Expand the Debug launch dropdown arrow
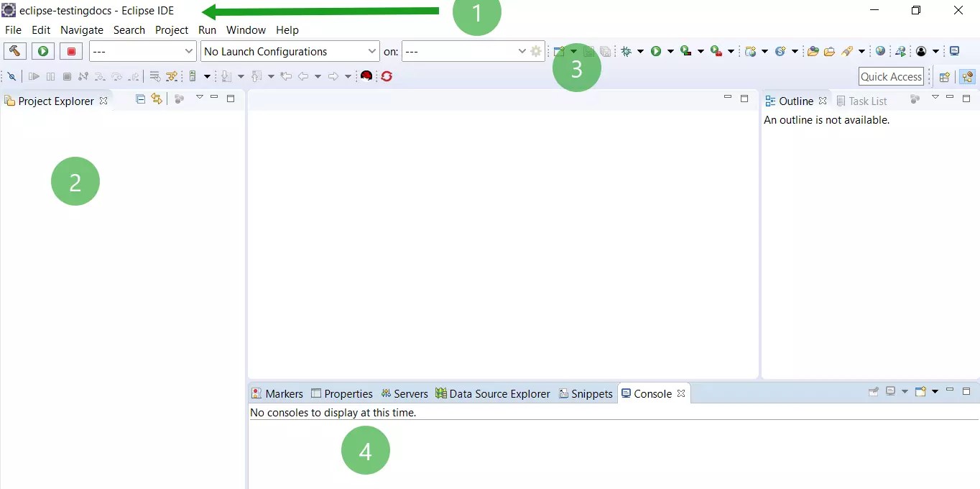This screenshot has width=980, height=489. click(x=640, y=51)
